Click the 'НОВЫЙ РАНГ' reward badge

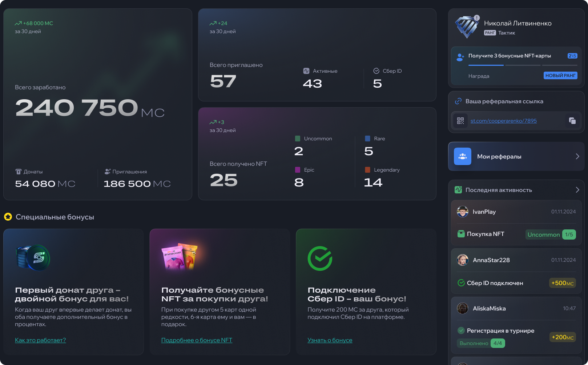point(560,76)
